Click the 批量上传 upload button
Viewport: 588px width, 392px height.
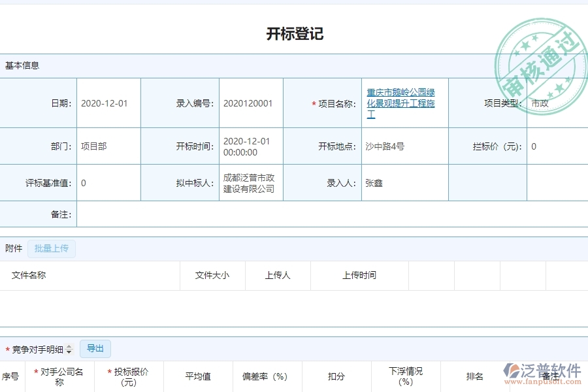[x=52, y=248]
